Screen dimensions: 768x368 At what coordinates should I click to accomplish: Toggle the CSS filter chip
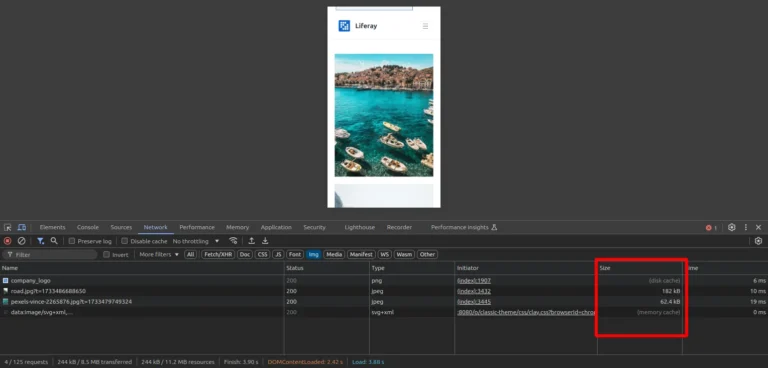[263, 254]
